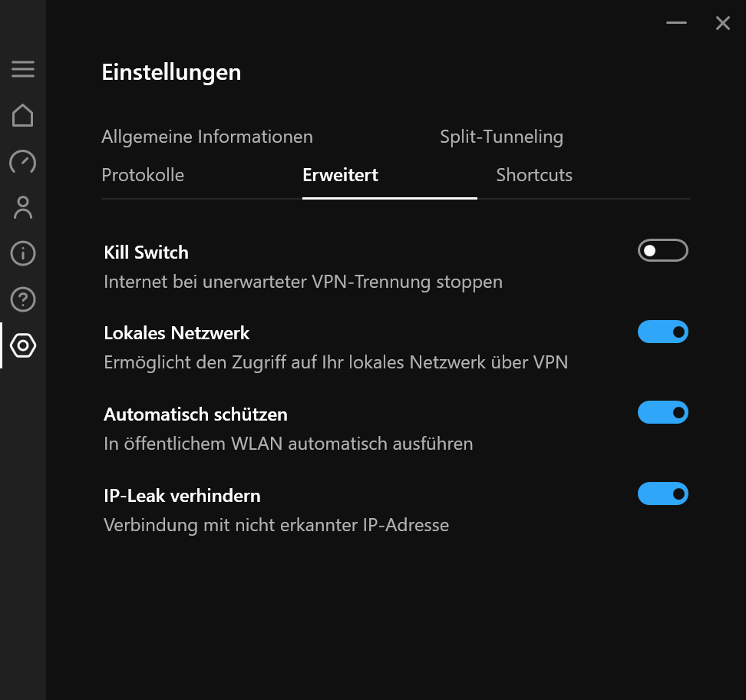Click 'Verbindung mit nicht erkannter IP-Adresse' text

pos(276,525)
